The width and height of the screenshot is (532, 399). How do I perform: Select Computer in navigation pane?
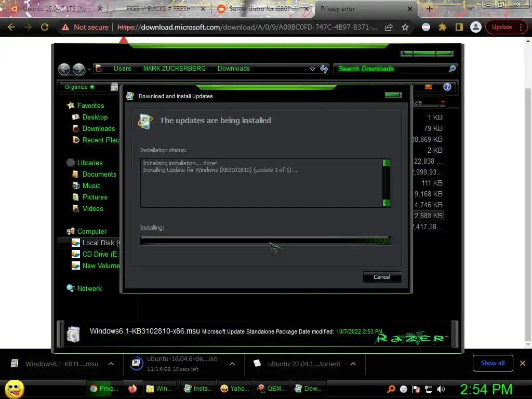point(91,231)
